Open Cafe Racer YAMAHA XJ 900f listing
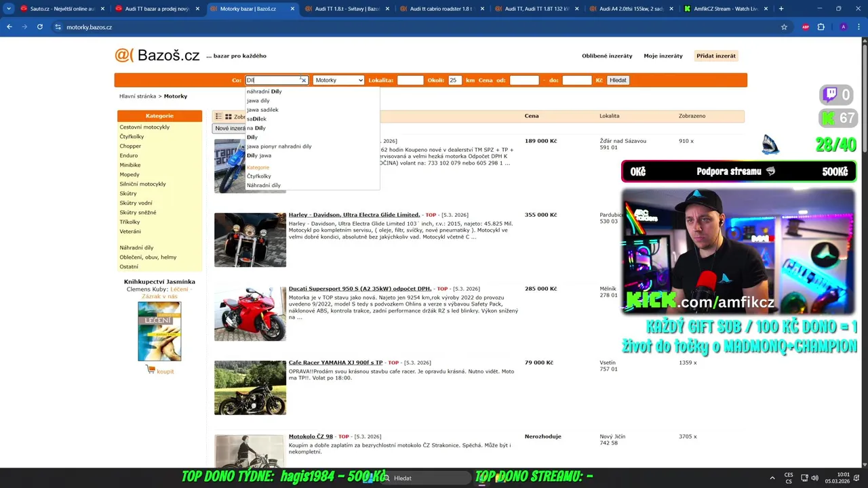Viewport: 868px width, 488px height. [x=336, y=363]
